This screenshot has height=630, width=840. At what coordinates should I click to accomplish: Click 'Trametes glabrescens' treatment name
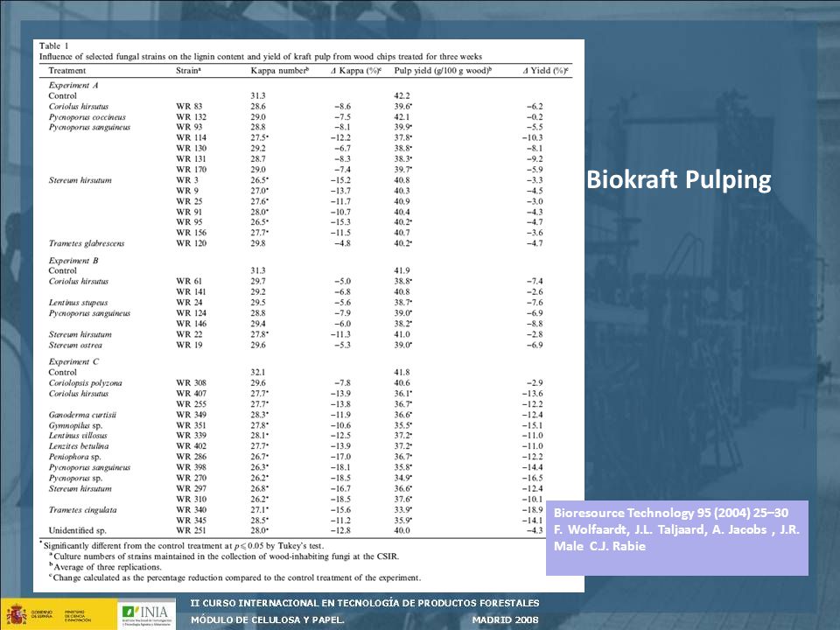coord(87,243)
